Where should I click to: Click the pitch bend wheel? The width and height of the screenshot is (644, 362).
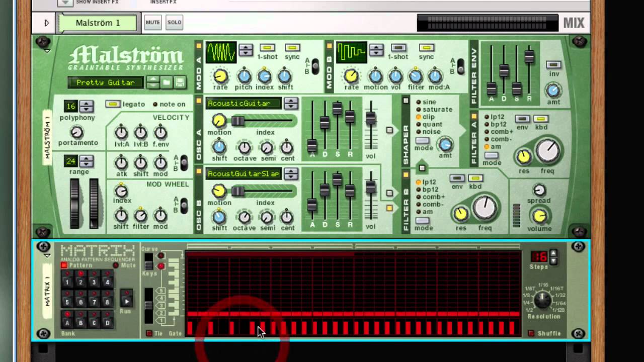tap(75, 204)
